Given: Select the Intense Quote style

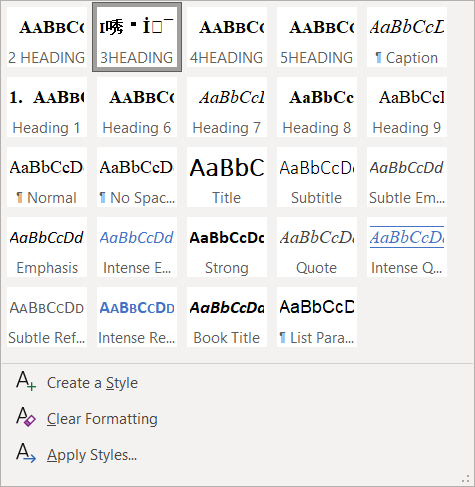Looking at the screenshot, I should pos(407,247).
